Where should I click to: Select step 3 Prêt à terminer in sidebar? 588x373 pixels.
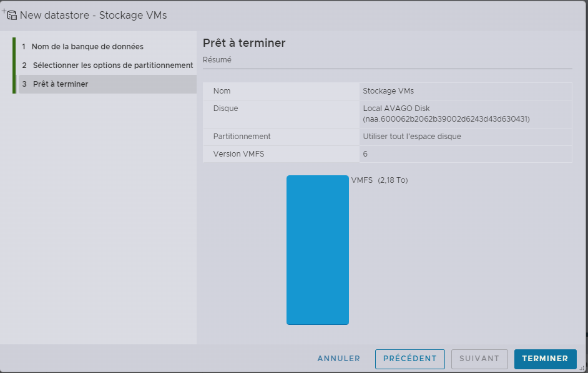click(x=60, y=84)
